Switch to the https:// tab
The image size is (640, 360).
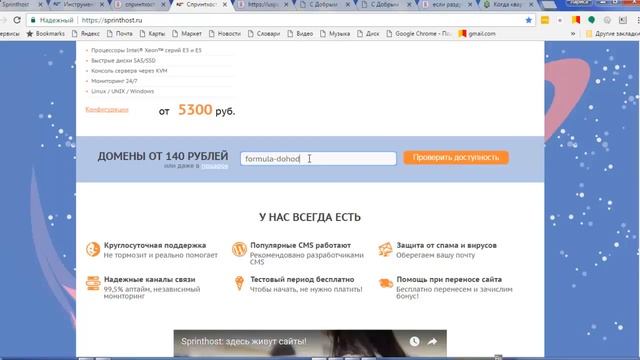point(263,4)
